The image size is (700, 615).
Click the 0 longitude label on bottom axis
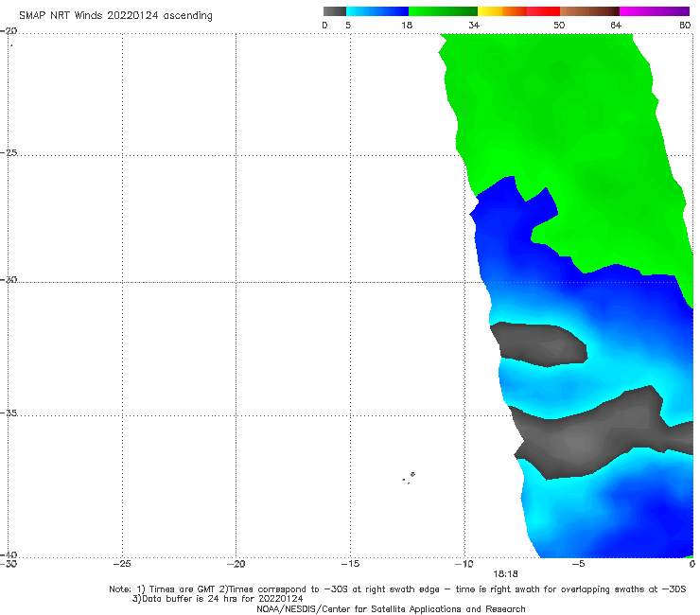(692, 564)
